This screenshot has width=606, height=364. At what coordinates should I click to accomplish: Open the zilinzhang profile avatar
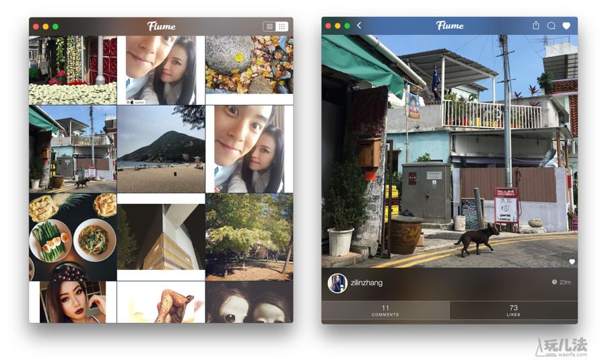click(337, 283)
